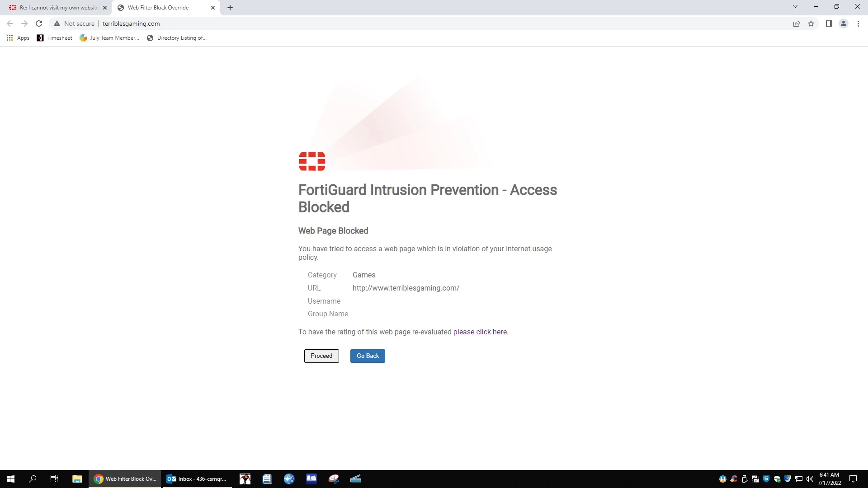Click the remote desktop monitors tray icon
Image resolution: width=868 pixels, height=488 pixels.
pyautogui.click(x=788, y=479)
